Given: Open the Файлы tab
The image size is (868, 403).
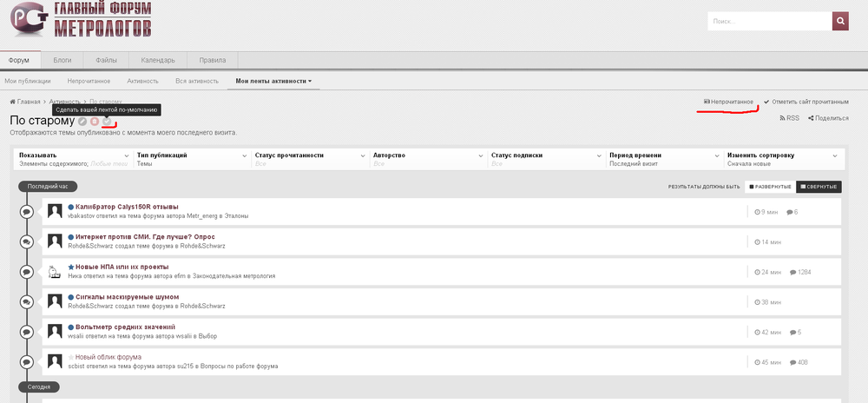Looking at the screenshot, I should tap(106, 60).
